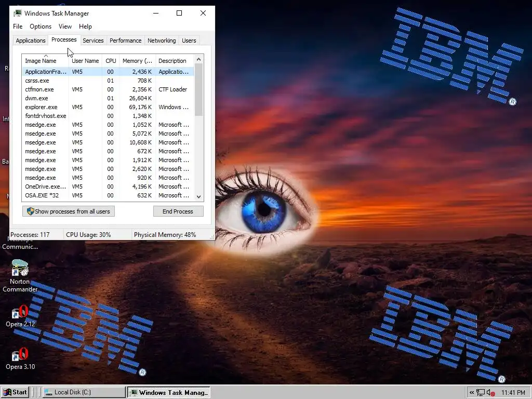Image resolution: width=532 pixels, height=399 pixels.
Task: Click the 11:41 PM clock
Action: (x=513, y=393)
